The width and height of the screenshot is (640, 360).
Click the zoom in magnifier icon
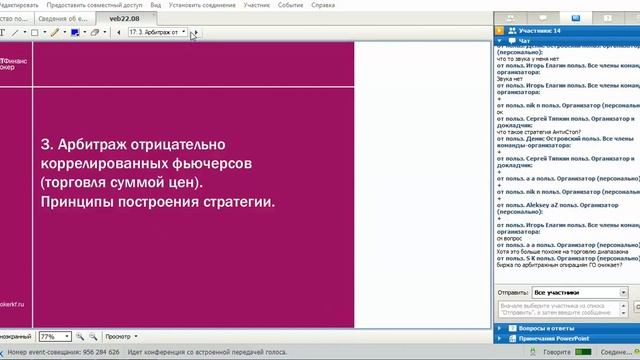[x=80, y=336]
